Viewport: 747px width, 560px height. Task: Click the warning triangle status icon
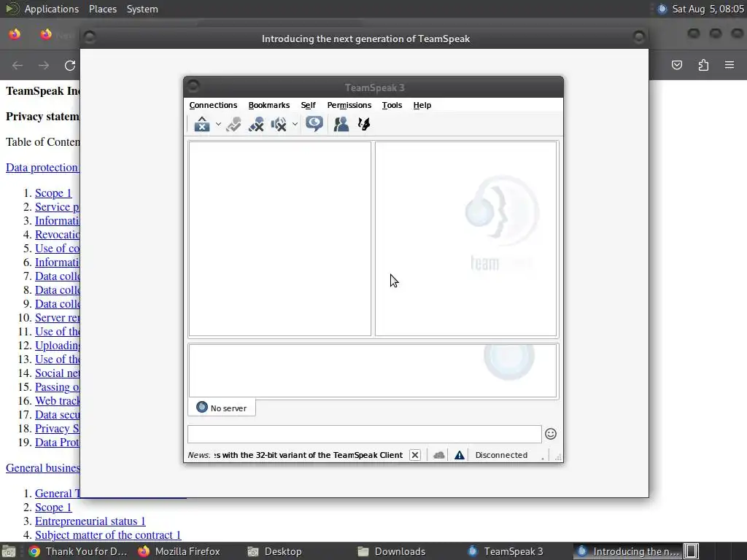tap(460, 455)
